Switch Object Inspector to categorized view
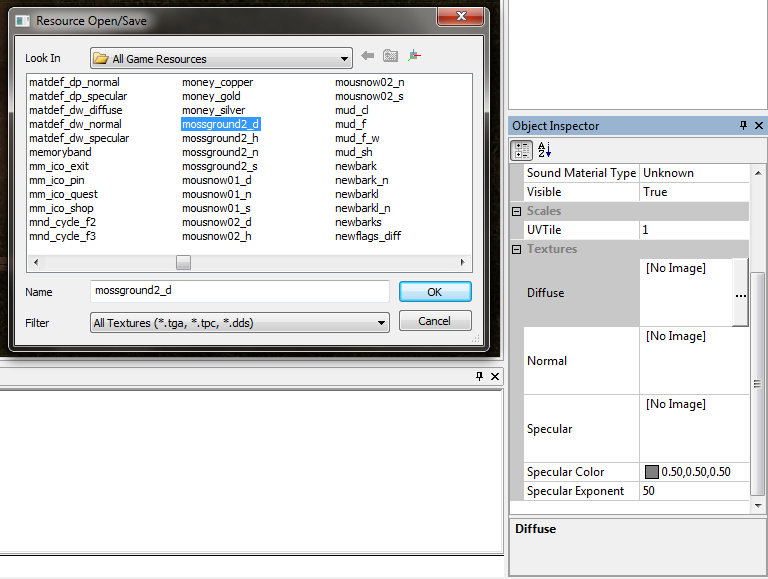This screenshot has width=768, height=579. click(522, 150)
